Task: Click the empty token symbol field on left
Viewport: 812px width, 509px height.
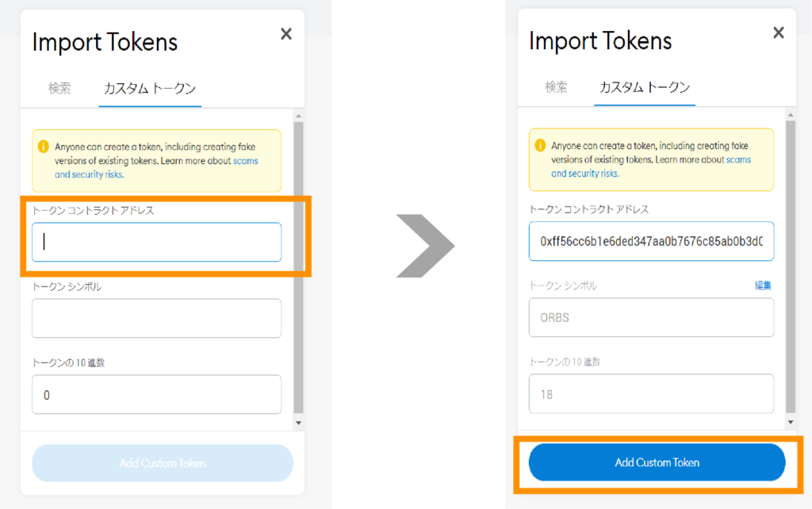Action: 156,318
